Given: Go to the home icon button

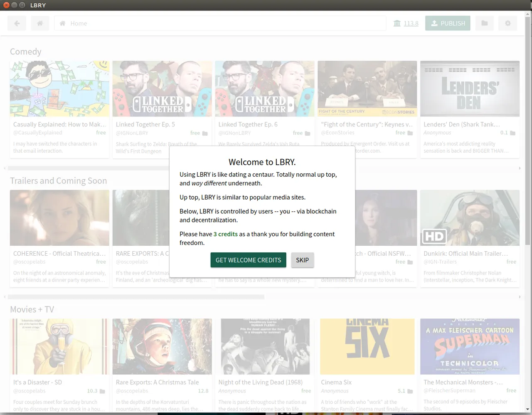Looking at the screenshot, I should click(x=40, y=23).
